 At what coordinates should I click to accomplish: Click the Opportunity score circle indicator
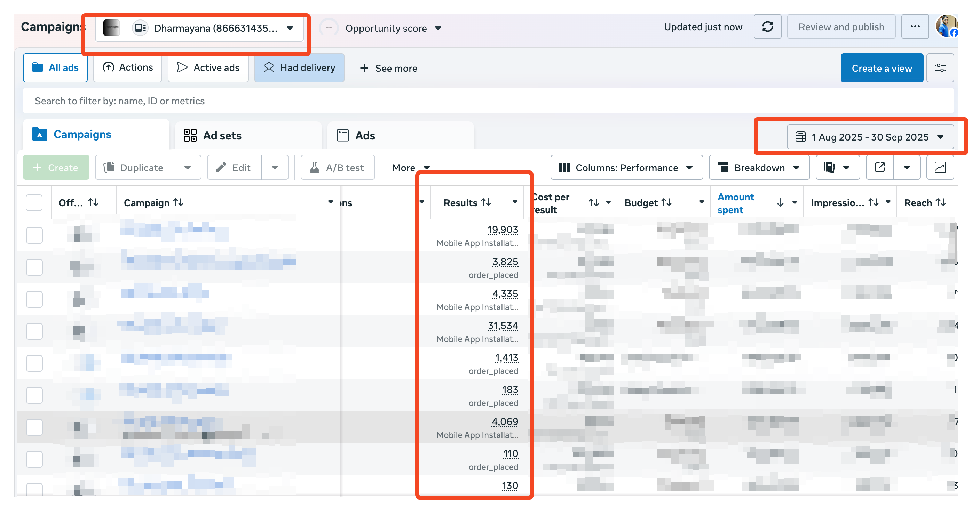coord(329,28)
